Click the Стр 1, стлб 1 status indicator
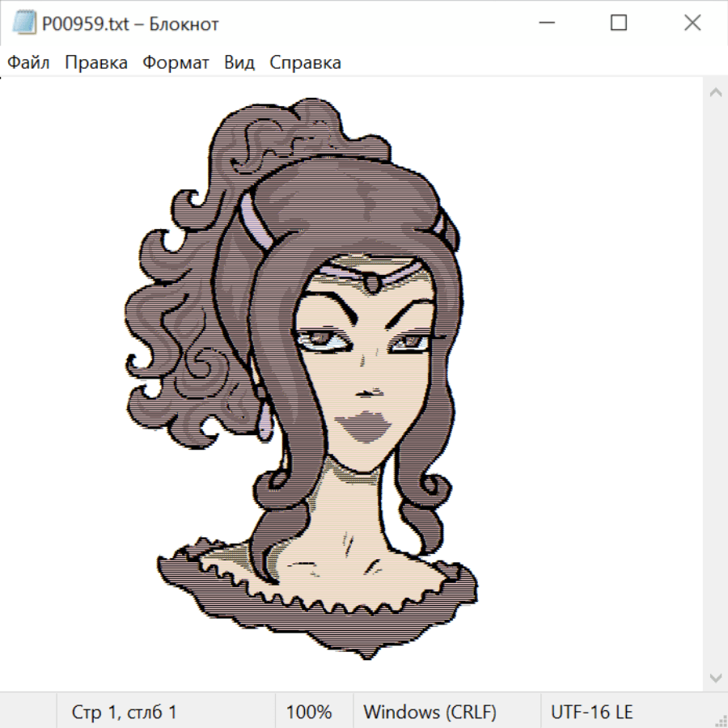Viewport: 728px width, 728px height. (124, 712)
